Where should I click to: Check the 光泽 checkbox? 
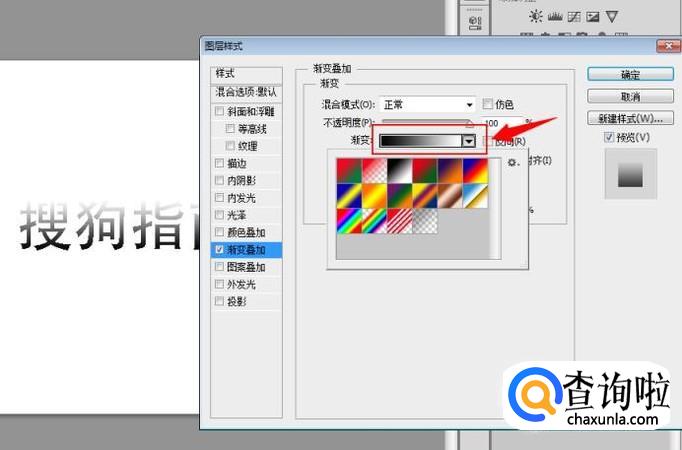219,215
